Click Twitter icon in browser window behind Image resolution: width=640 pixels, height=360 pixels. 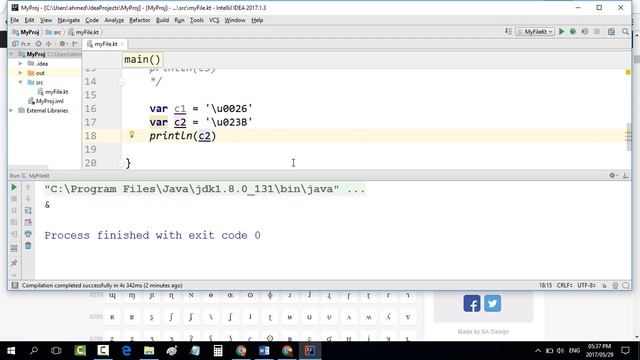tap(493, 304)
